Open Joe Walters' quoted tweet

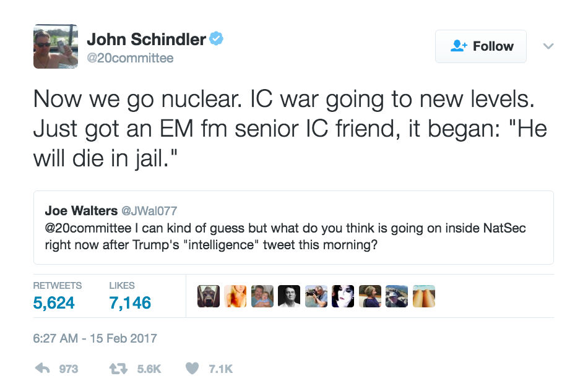point(293,236)
